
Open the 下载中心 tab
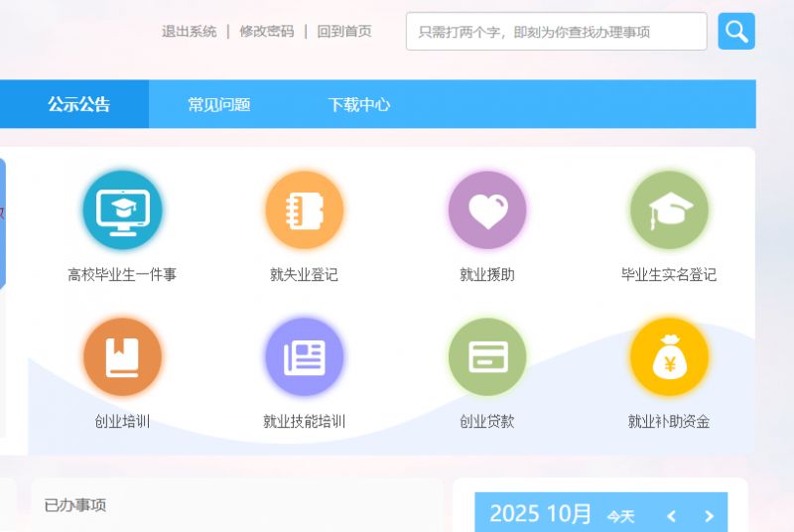359,104
